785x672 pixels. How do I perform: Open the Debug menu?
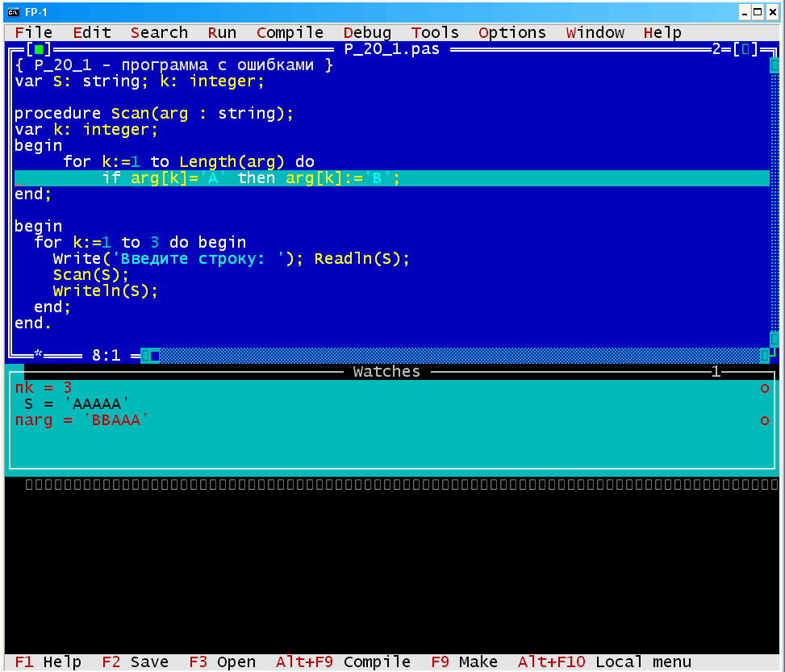pyautogui.click(x=367, y=33)
